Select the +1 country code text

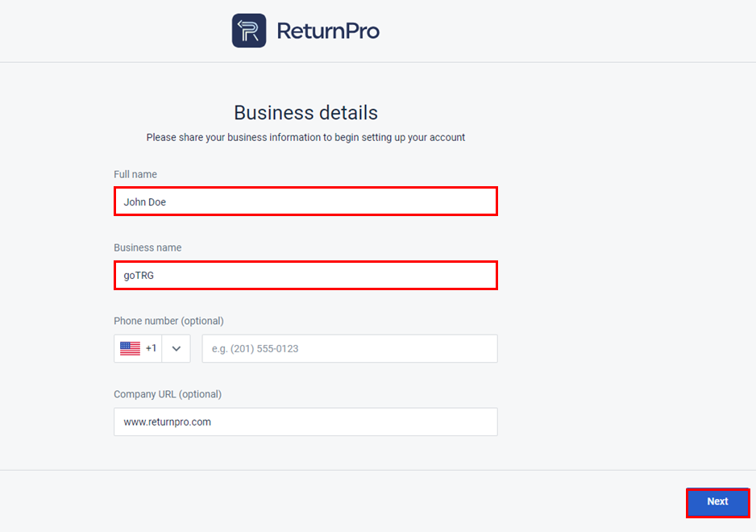(152, 348)
